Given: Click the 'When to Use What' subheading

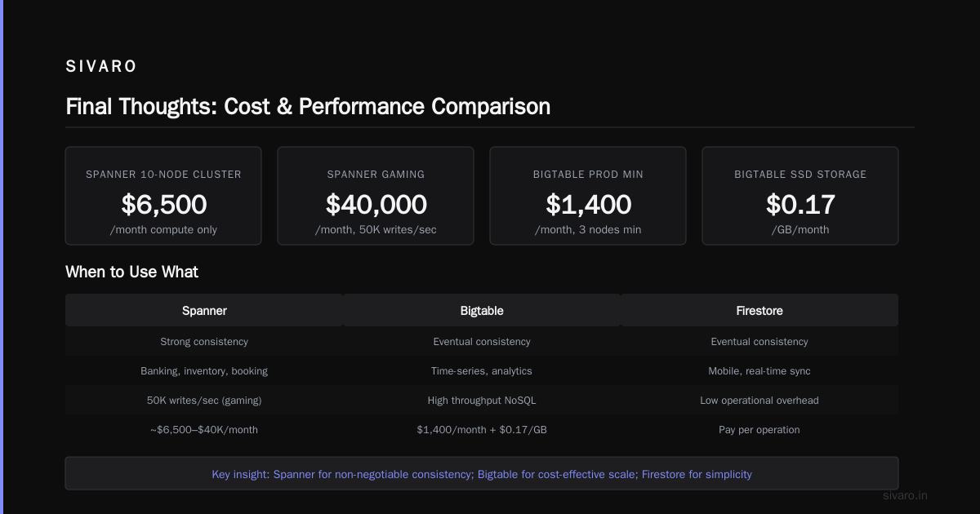Looking at the screenshot, I should (x=131, y=272).
